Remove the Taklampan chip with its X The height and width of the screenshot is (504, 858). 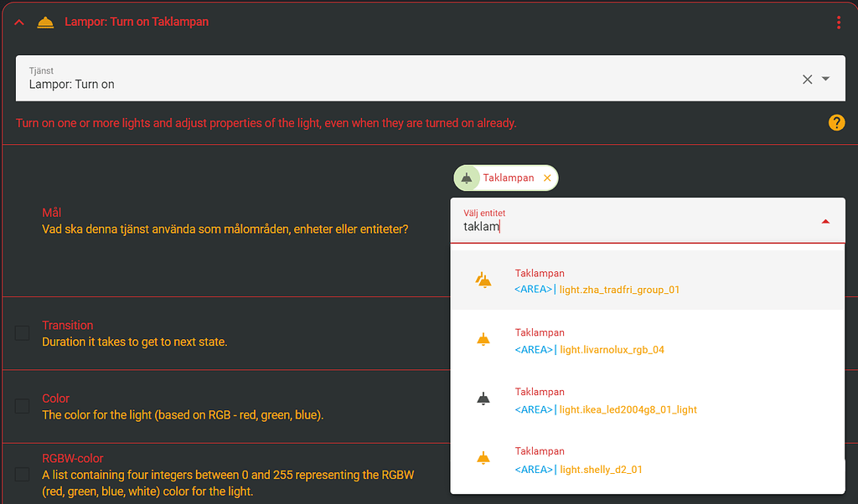[547, 177]
